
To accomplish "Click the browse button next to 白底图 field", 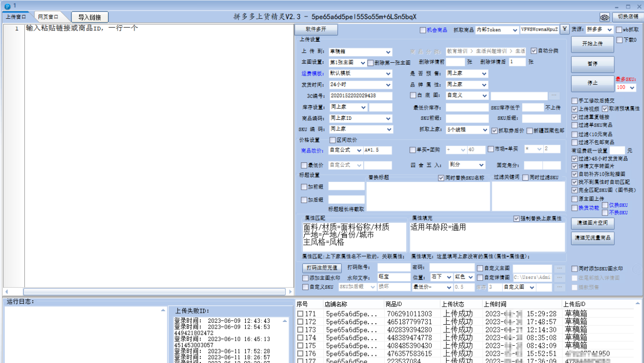I will pos(553,96).
